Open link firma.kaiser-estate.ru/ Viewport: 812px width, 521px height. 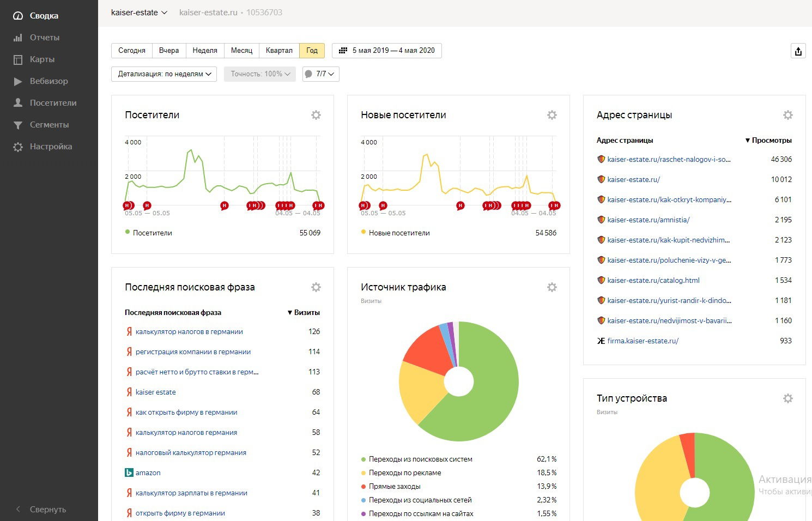pos(643,341)
